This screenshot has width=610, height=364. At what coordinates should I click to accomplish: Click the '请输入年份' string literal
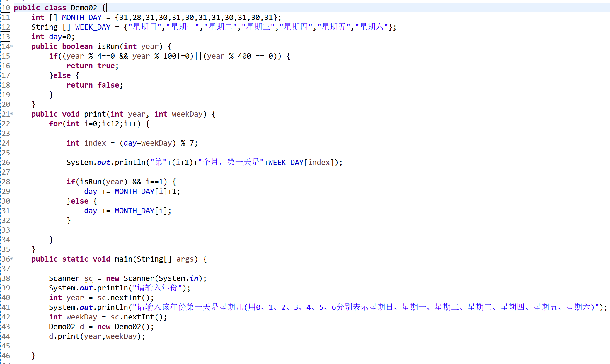[158, 288]
